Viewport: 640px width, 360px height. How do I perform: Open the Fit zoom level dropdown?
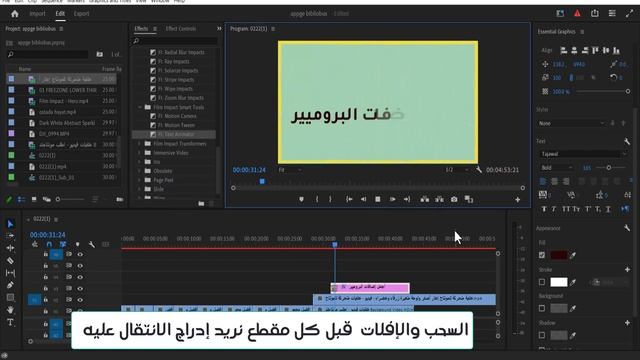point(290,170)
